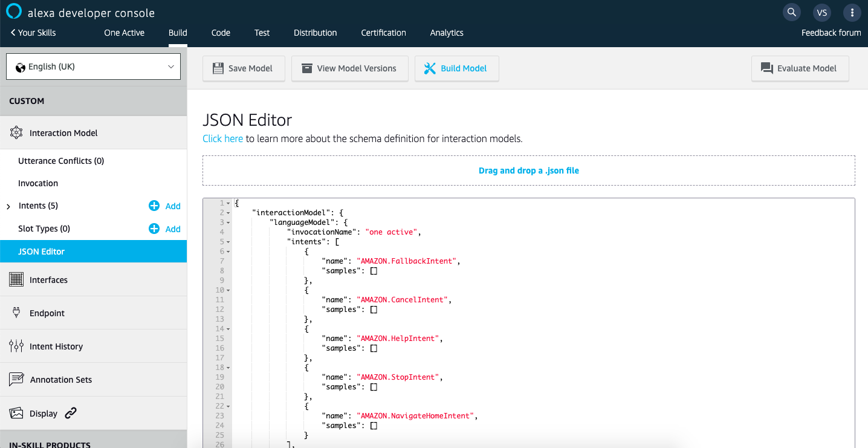The height and width of the screenshot is (448, 868).
Task: Open the vertical three-dot menu
Action: pyautogui.click(x=852, y=12)
